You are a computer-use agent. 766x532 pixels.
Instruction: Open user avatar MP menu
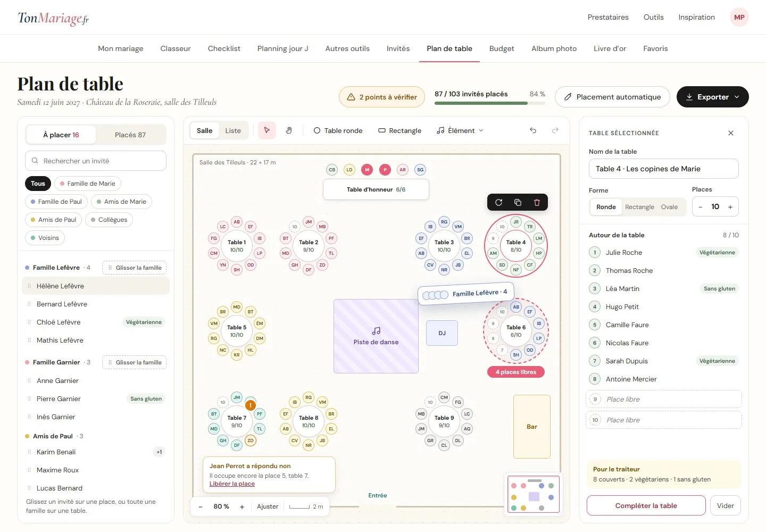[739, 17]
